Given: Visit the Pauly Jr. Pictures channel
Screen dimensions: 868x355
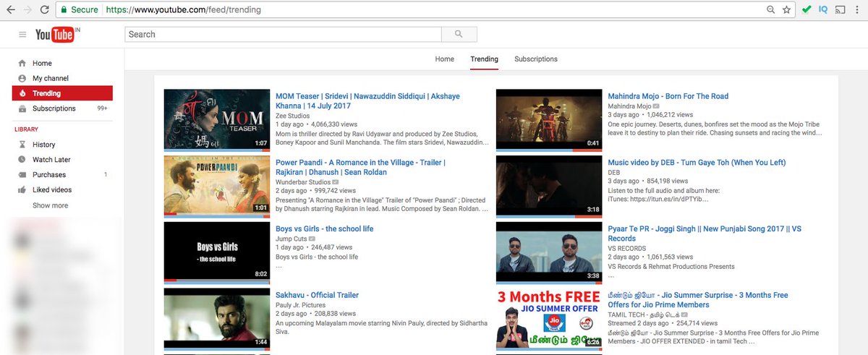Looking at the screenshot, I should pos(300,304).
